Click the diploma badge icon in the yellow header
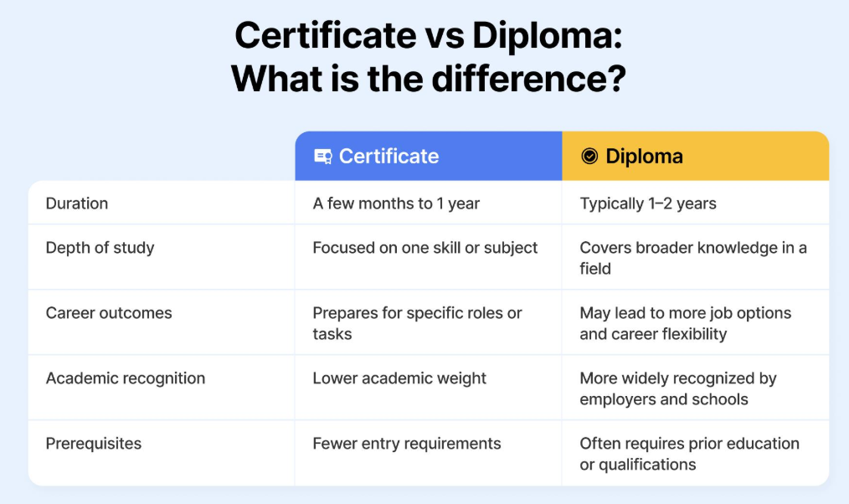The height and width of the screenshot is (504, 849). pos(589,157)
